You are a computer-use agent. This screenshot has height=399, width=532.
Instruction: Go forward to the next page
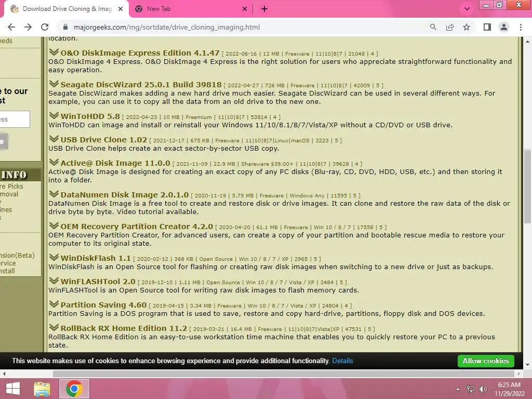pyautogui.click(x=28, y=27)
